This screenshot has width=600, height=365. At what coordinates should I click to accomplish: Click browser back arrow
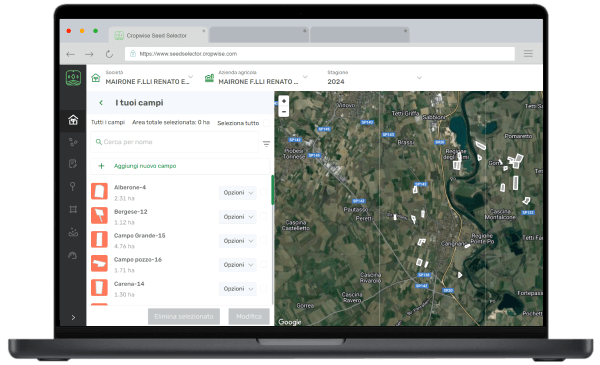70,54
